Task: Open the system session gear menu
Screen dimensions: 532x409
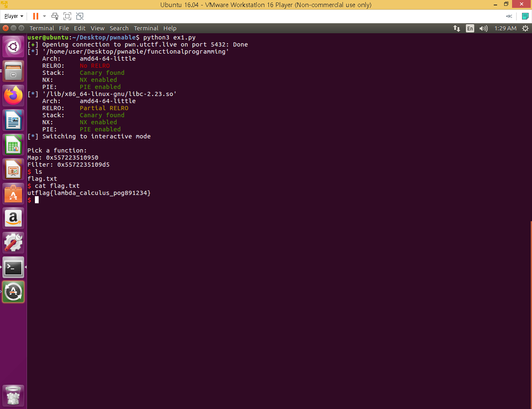Action: click(x=525, y=28)
